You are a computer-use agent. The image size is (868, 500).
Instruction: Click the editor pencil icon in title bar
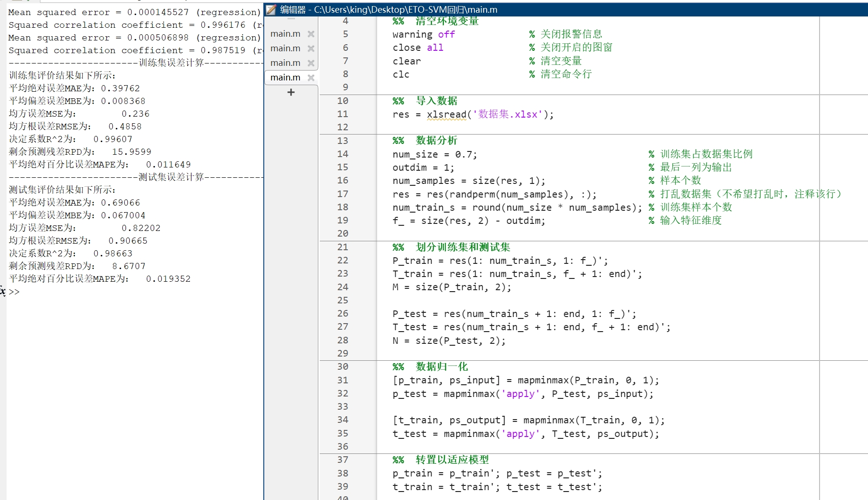270,9
